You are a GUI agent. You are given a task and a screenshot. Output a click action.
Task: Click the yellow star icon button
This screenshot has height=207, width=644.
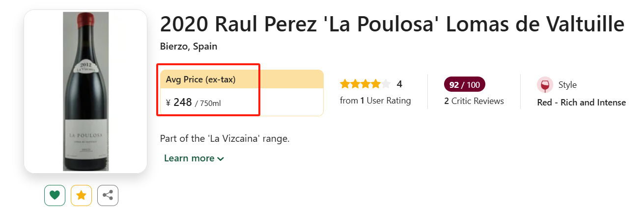point(81,195)
